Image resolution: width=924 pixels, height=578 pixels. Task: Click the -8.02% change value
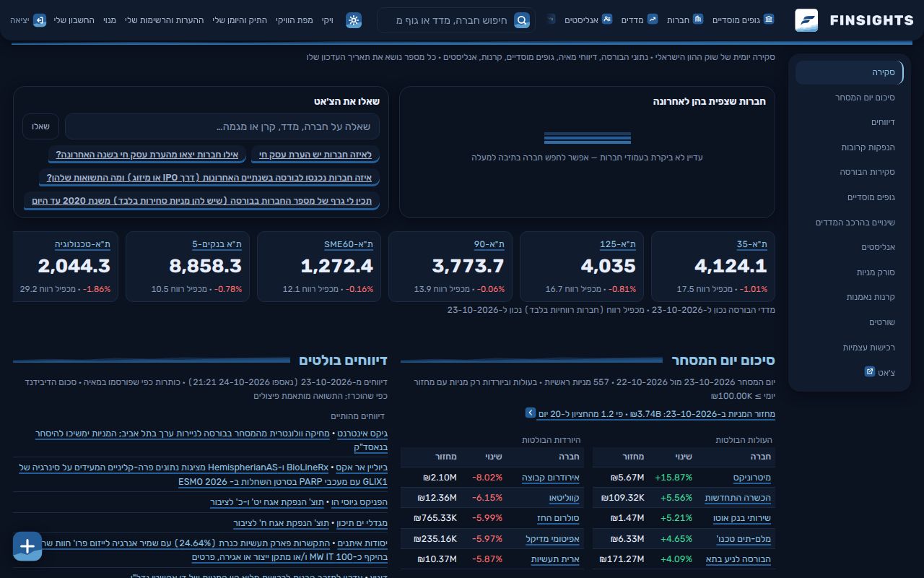[487, 478]
